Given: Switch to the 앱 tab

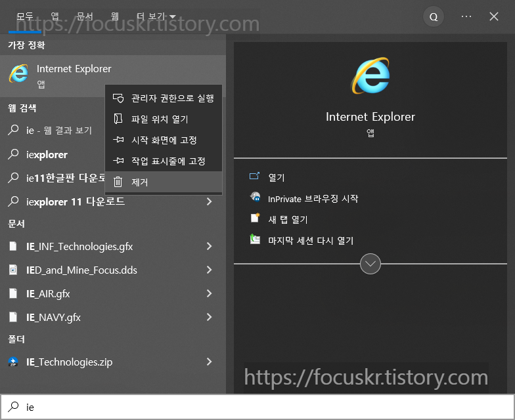Looking at the screenshot, I should click(x=55, y=16).
